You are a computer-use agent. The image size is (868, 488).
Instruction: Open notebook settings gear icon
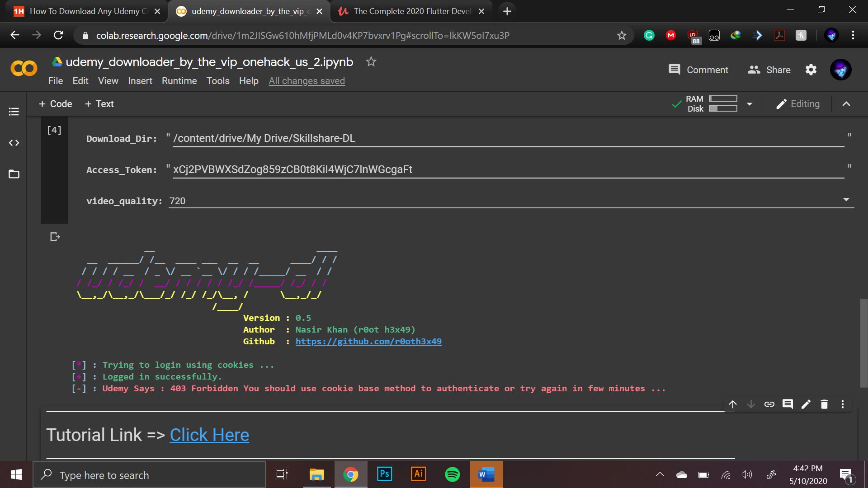[x=811, y=70]
